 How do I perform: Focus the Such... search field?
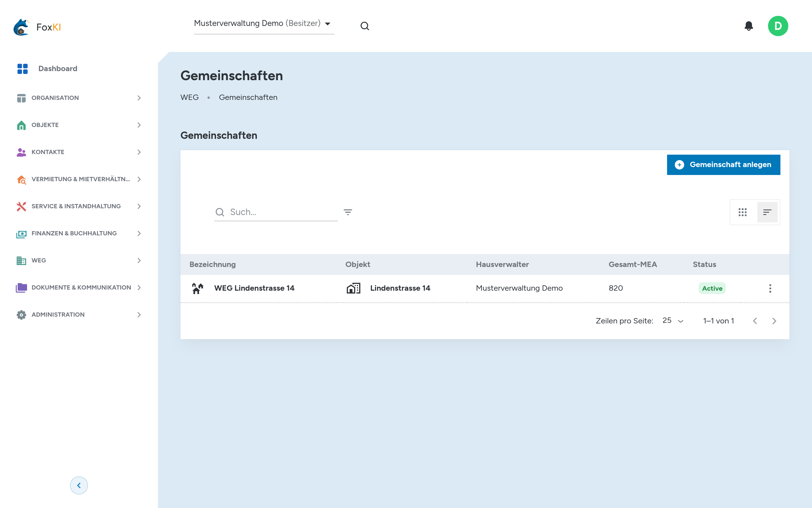pyautogui.click(x=276, y=212)
